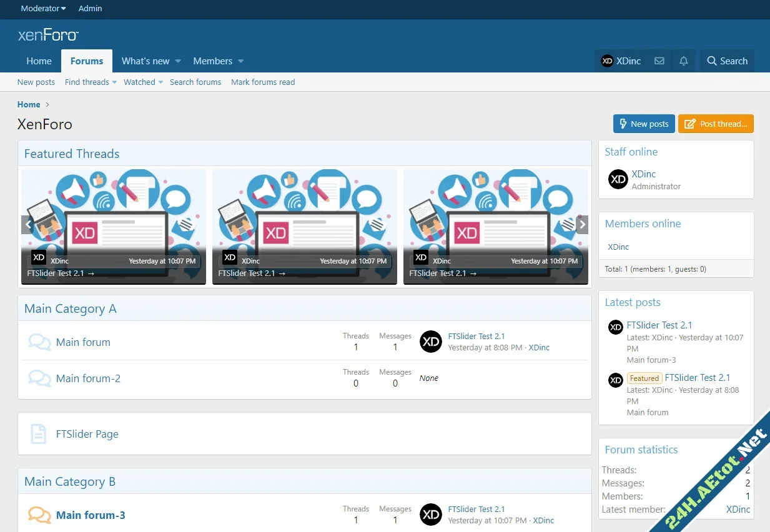
Task: Open the Members tab
Action: [212, 61]
